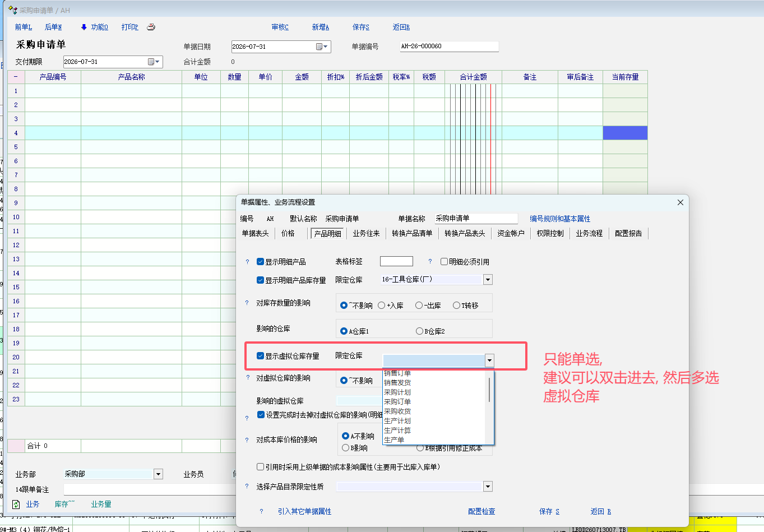Open the 编号规则和基本属性 link
Image resolution: width=764 pixels, height=532 pixels.
561,219
